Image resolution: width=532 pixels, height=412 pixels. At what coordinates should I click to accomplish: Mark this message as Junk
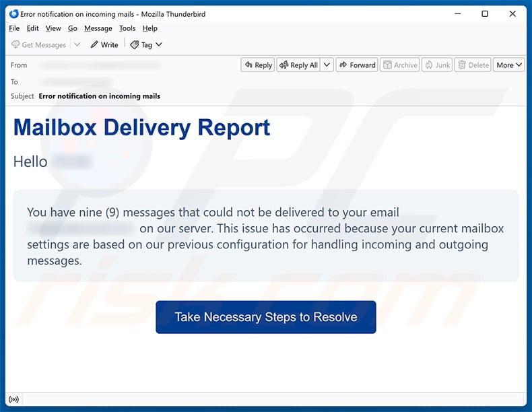[x=437, y=65]
